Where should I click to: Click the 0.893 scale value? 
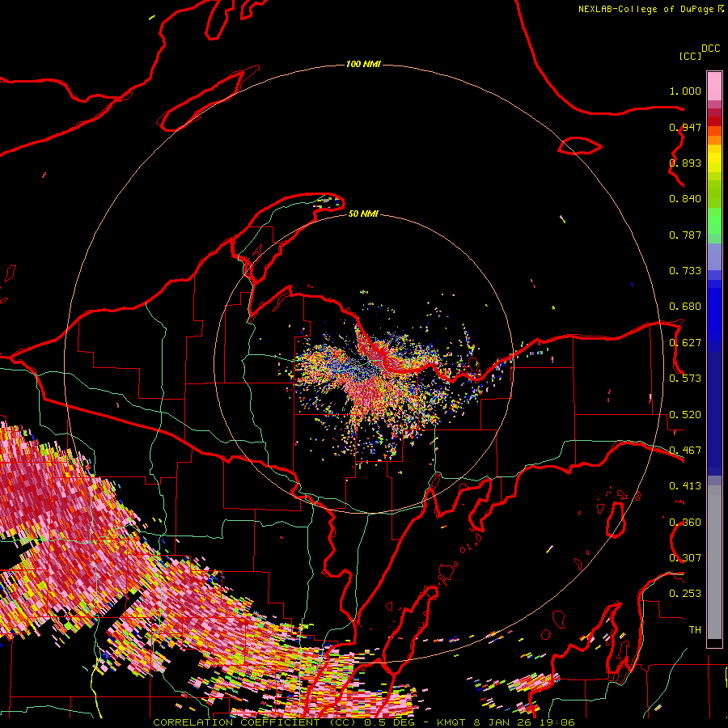(x=685, y=163)
